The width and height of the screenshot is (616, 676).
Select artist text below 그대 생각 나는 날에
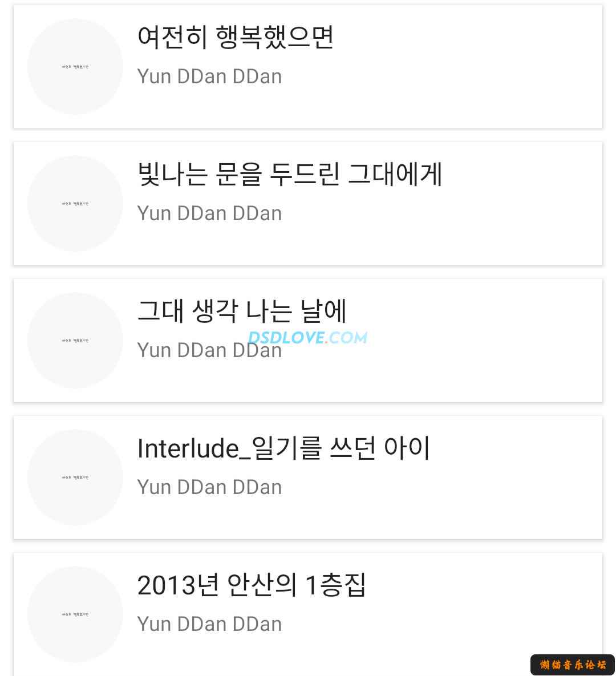coord(209,350)
